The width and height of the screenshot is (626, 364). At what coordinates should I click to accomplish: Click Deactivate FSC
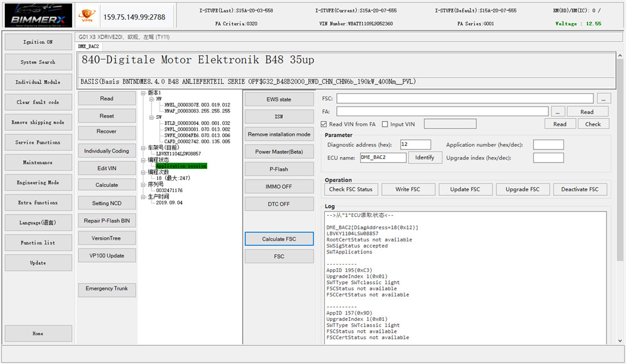(580, 190)
